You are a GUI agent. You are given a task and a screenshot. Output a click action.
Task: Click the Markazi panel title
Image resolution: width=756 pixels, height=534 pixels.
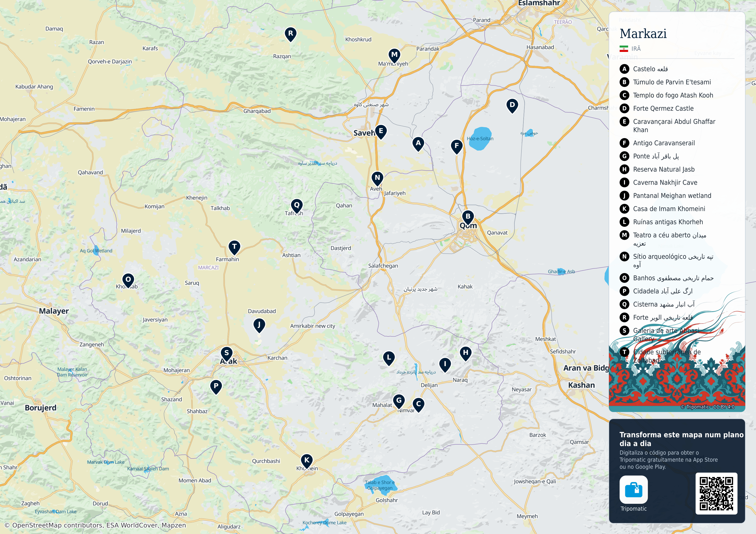point(643,34)
